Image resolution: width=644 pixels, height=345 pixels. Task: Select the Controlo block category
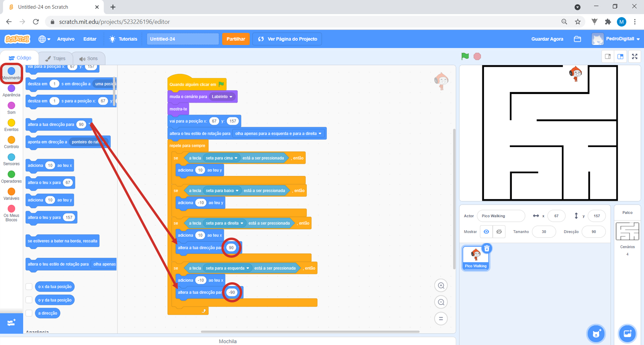coord(11,142)
